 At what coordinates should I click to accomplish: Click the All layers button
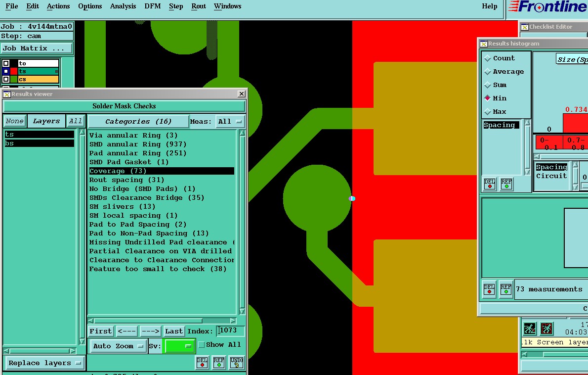(x=76, y=121)
